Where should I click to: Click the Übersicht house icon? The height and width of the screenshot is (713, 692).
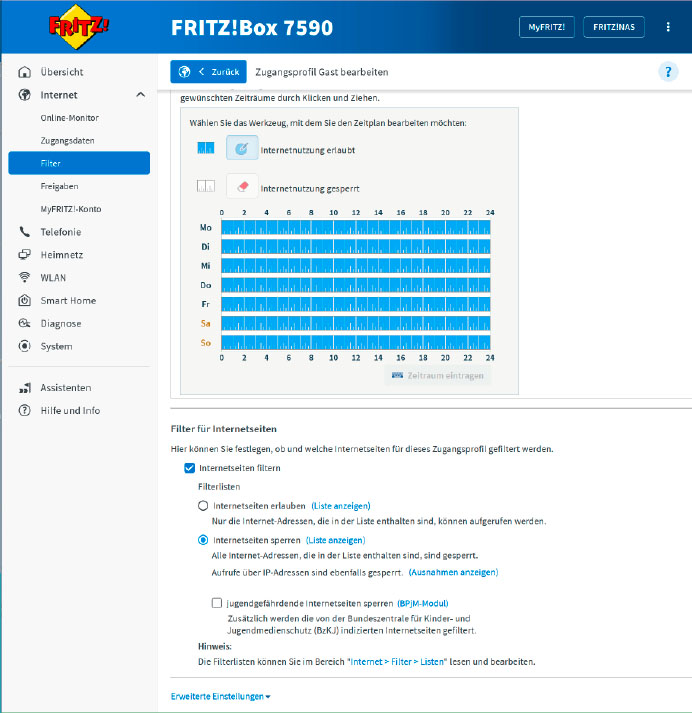(x=25, y=72)
